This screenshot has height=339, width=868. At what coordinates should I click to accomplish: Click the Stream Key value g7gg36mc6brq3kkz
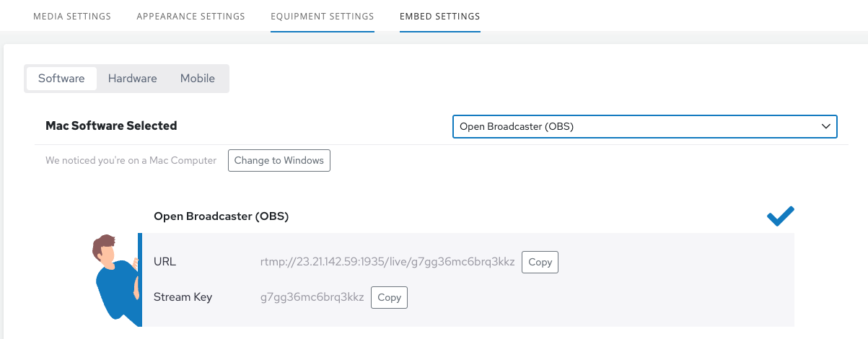click(312, 297)
